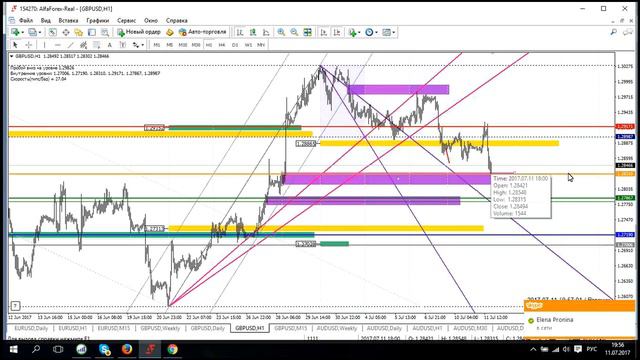Viewport: 640px width, 360px height.
Task: Expand the Periods clock dropdown arrow
Action: pyautogui.click(x=376, y=33)
